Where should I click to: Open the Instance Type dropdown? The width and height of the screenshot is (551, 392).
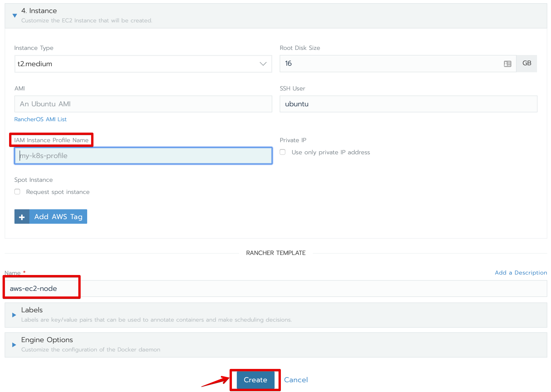[x=143, y=64]
